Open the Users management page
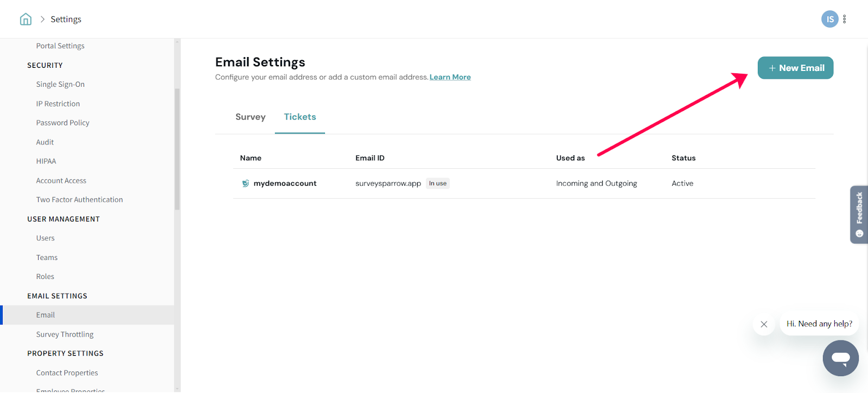868x393 pixels. 46,238
